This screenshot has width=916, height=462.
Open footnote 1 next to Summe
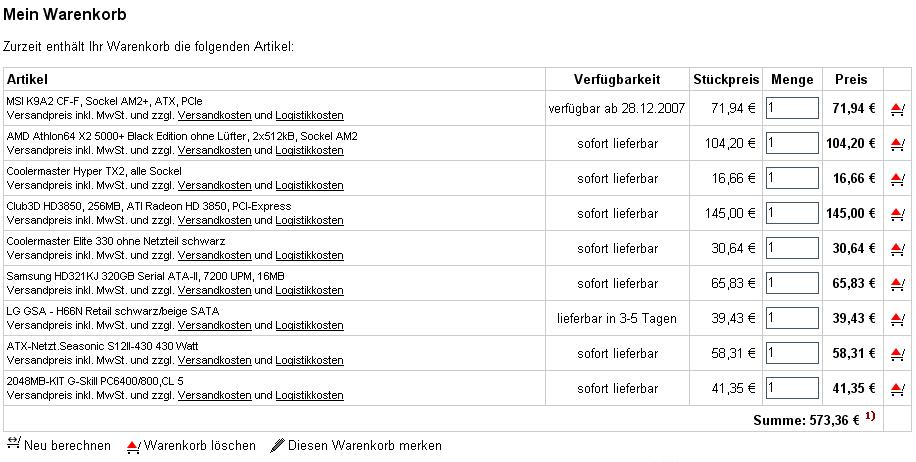(x=870, y=416)
